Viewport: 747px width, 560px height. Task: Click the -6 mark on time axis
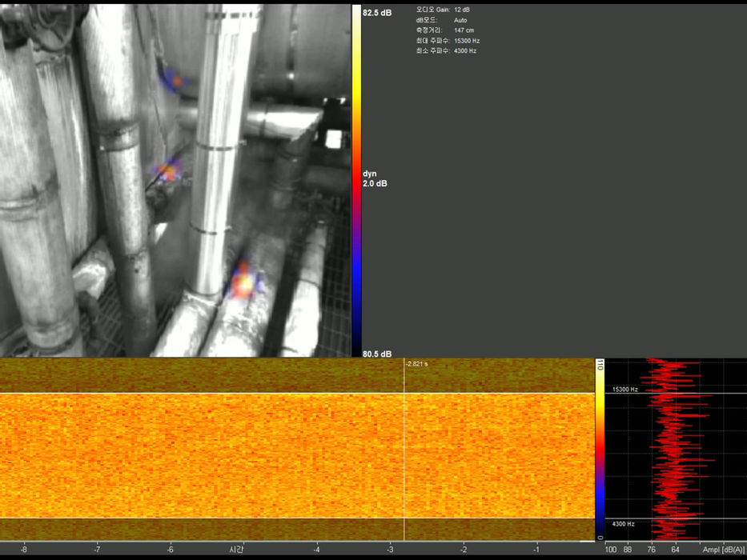pos(170,550)
